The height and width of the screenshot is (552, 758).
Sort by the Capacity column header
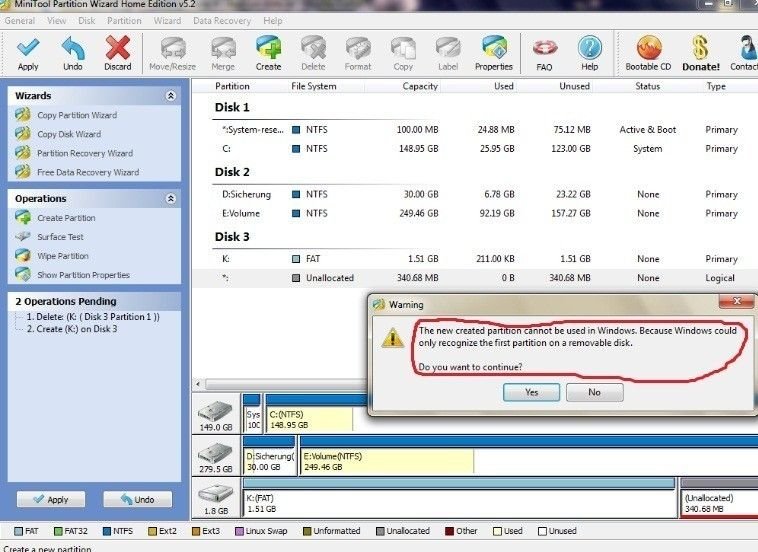(x=420, y=86)
